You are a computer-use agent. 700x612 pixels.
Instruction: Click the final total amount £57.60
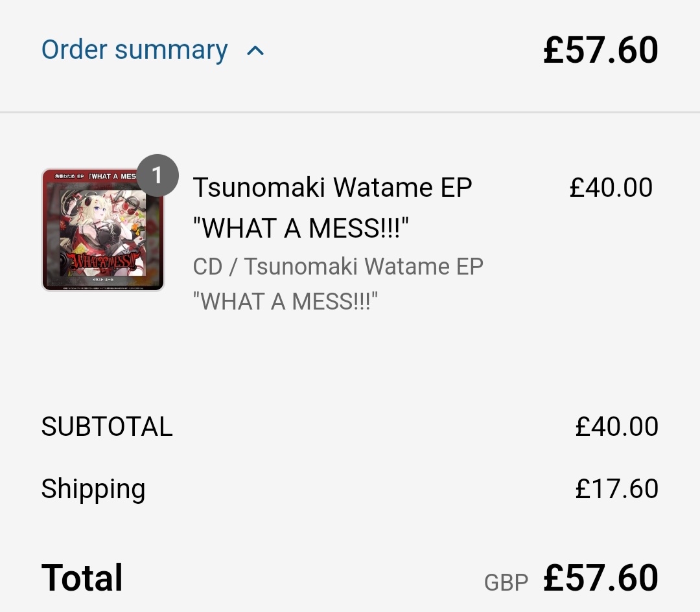(600, 578)
